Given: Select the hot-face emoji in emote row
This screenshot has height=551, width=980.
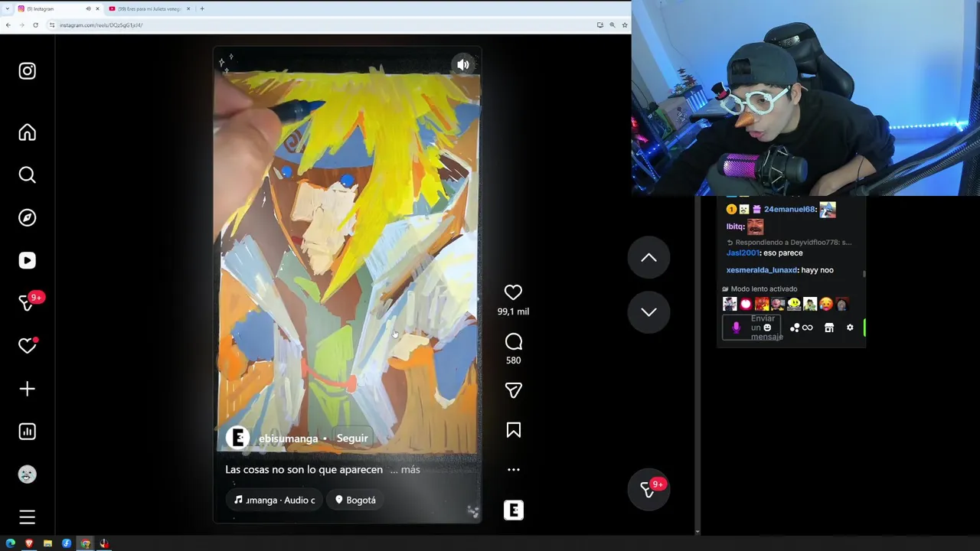Looking at the screenshot, I should pyautogui.click(x=825, y=304).
